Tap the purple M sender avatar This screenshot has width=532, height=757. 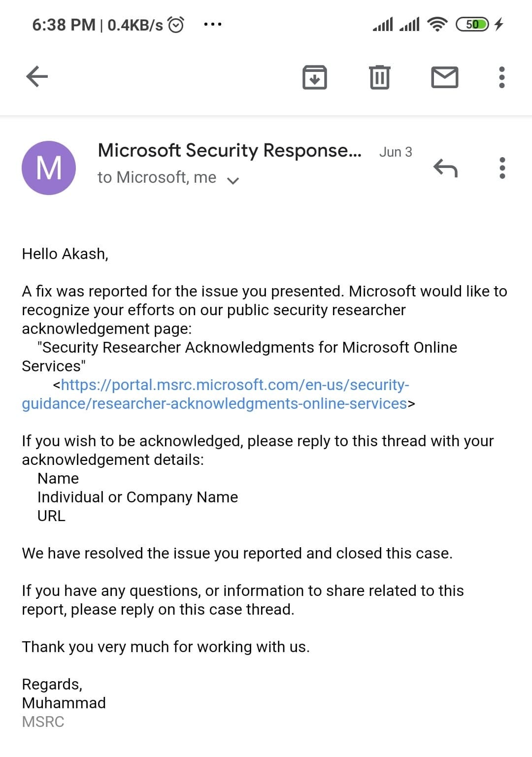point(49,168)
